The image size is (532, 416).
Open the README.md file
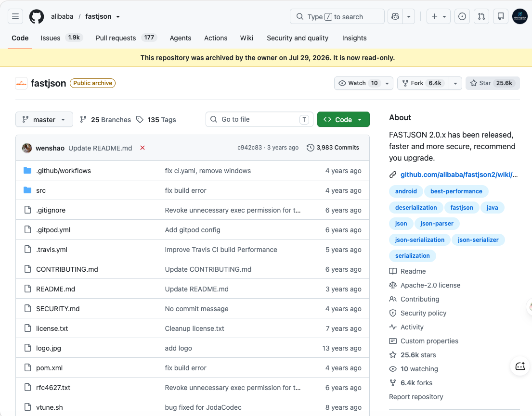[x=56, y=289]
